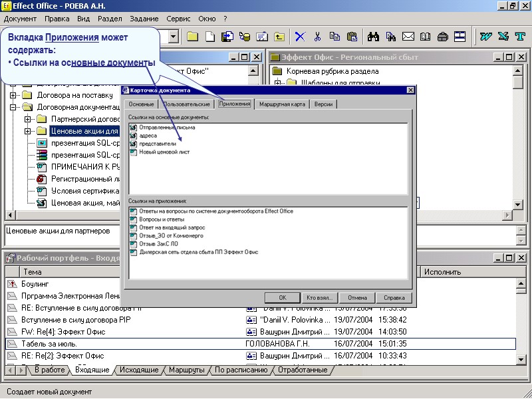The height and width of the screenshot is (399, 532).
Task: Click the Отмена button
Action: tap(357, 298)
